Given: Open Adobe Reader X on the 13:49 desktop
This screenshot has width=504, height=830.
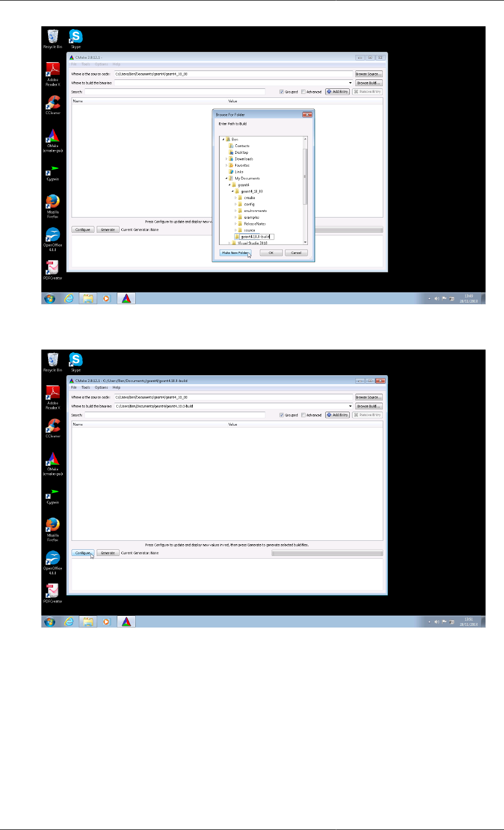Looking at the screenshot, I should pos(53,74).
